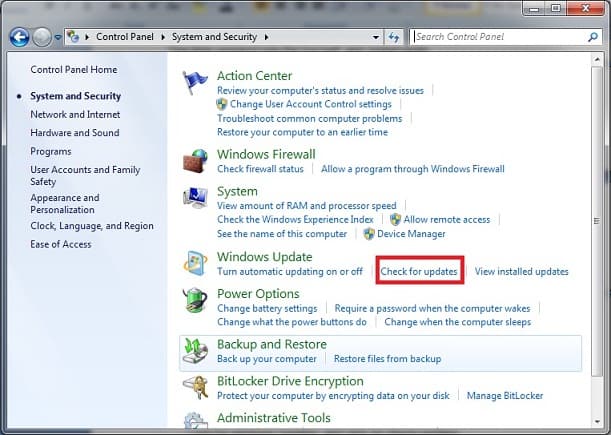Select System and Security breadcrumb segment
Image resolution: width=611 pixels, height=435 pixels.
tap(214, 37)
